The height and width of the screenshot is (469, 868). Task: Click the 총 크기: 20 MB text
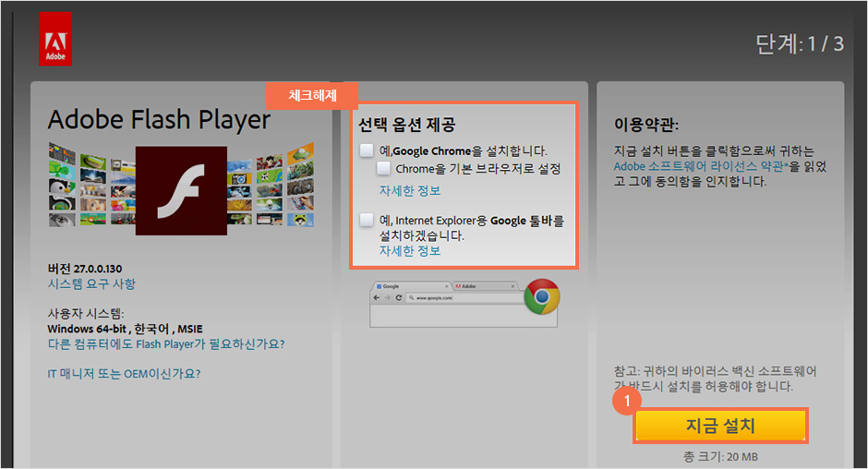coord(720,457)
